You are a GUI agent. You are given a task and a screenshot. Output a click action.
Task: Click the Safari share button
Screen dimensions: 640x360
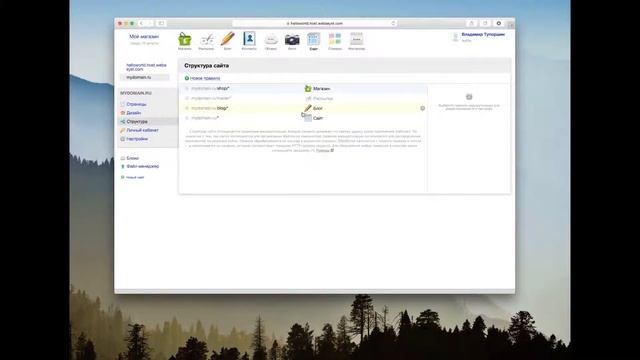(x=471, y=24)
